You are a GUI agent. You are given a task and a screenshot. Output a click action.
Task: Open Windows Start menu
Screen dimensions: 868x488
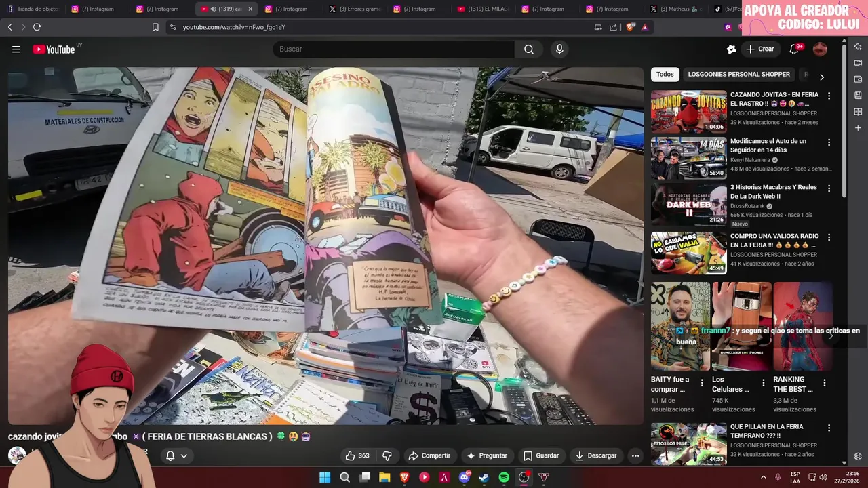click(x=325, y=477)
